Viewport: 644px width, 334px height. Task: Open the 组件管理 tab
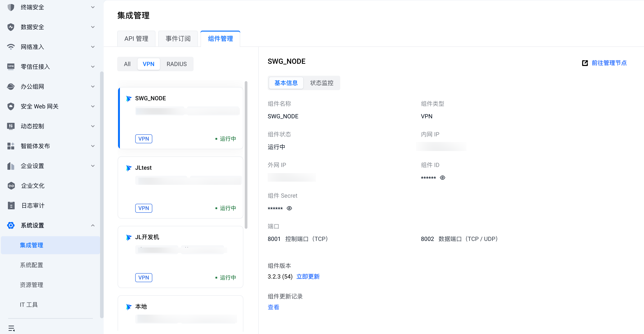tap(220, 39)
